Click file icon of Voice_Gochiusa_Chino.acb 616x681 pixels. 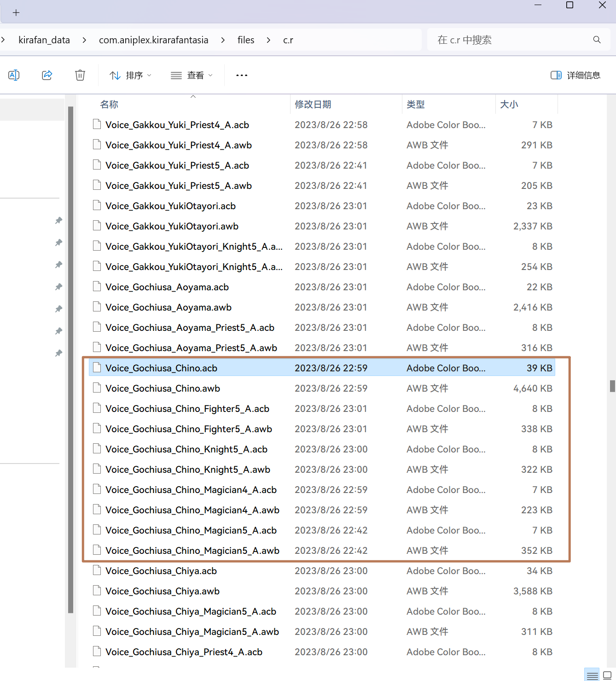(97, 367)
